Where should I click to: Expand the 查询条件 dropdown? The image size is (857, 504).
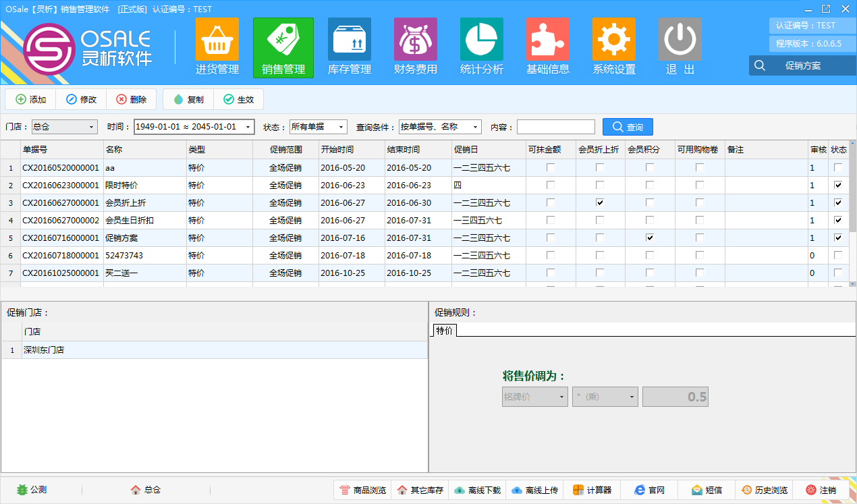[475, 127]
